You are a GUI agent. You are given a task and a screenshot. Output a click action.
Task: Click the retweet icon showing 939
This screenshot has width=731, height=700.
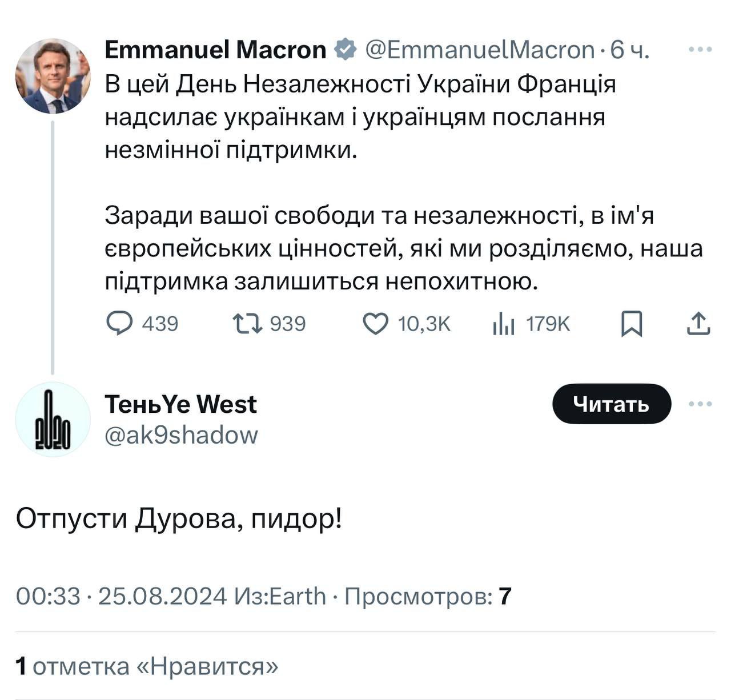[248, 324]
